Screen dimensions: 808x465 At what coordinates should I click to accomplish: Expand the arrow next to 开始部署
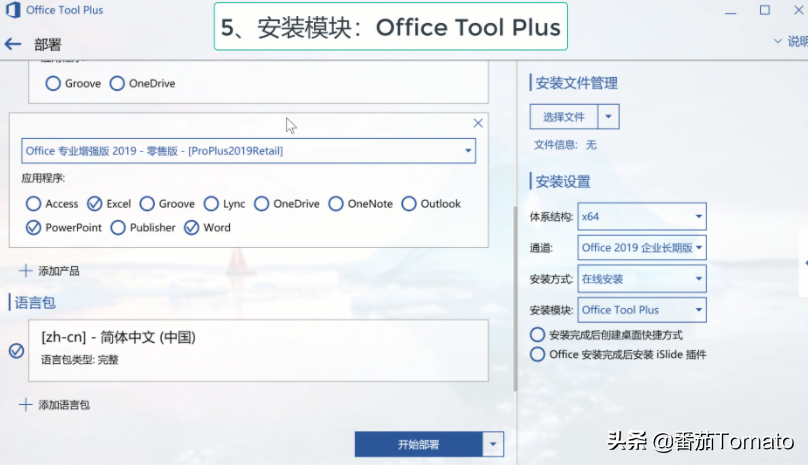(x=493, y=444)
